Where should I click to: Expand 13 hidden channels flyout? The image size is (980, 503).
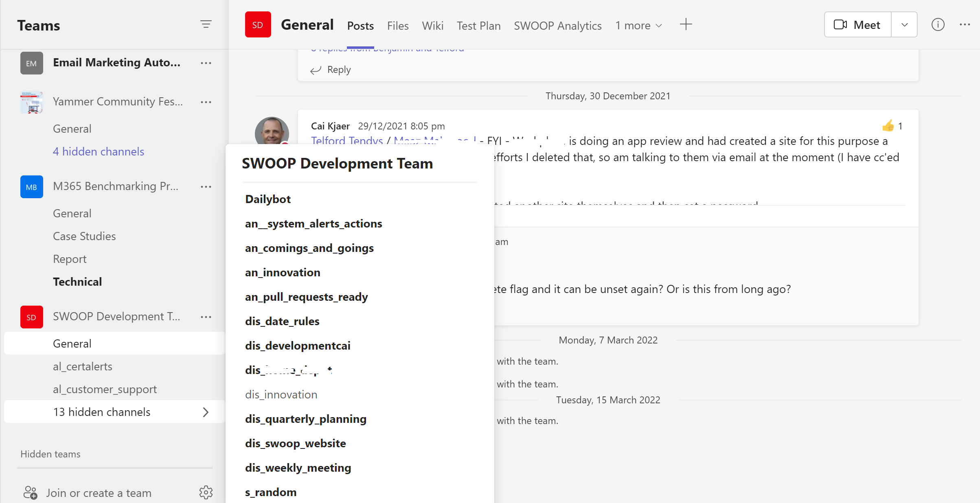click(x=114, y=412)
